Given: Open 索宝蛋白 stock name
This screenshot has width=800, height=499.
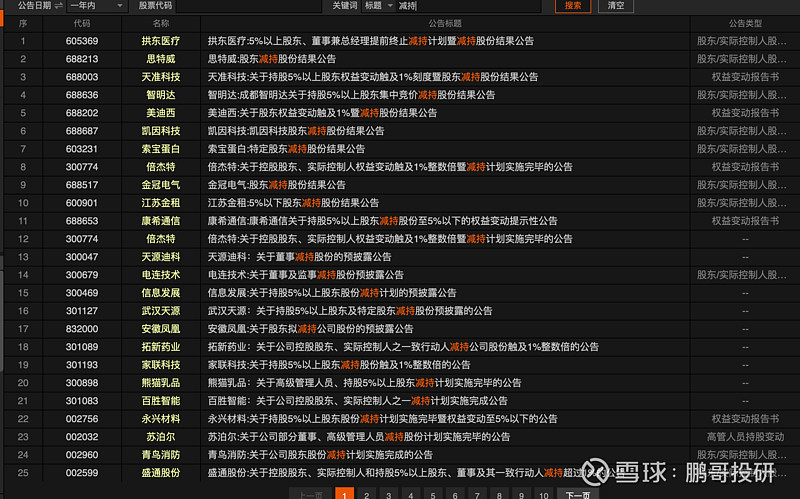Looking at the screenshot, I should [x=161, y=149].
